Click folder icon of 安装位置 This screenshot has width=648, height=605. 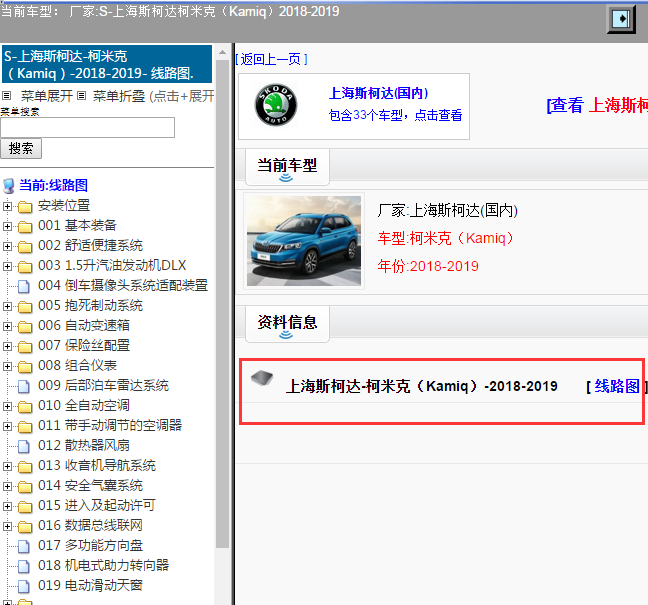(25, 206)
